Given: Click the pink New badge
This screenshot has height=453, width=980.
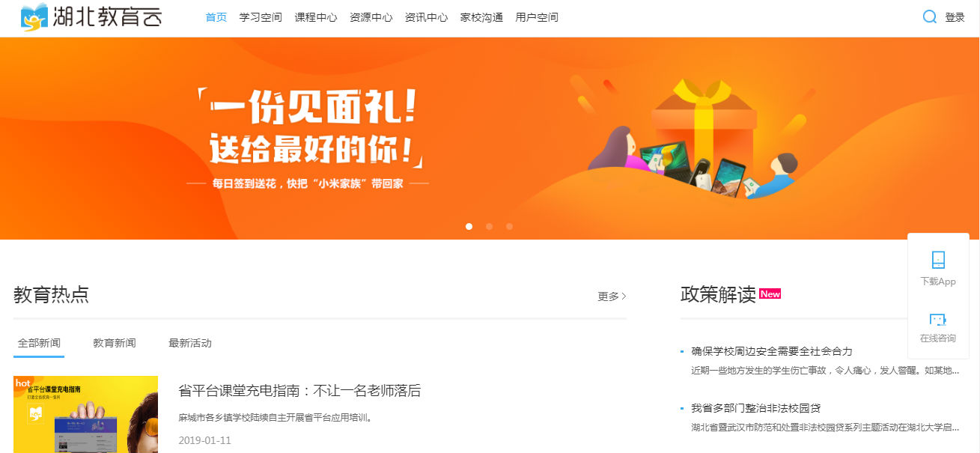Looking at the screenshot, I should pos(770,294).
